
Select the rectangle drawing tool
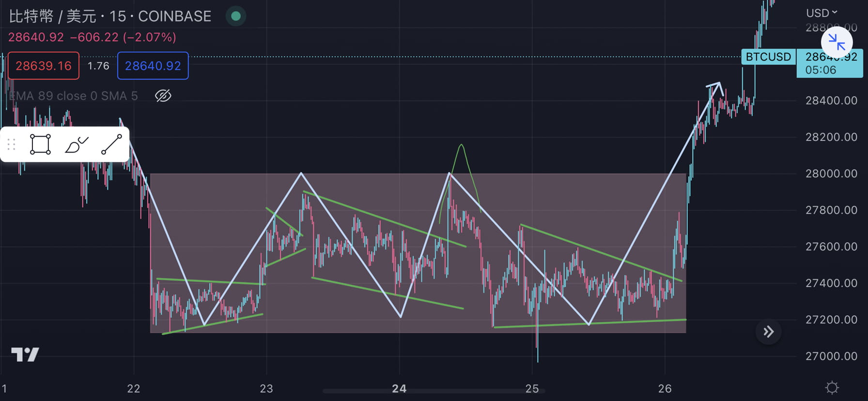pyautogui.click(x=40, y=144)
